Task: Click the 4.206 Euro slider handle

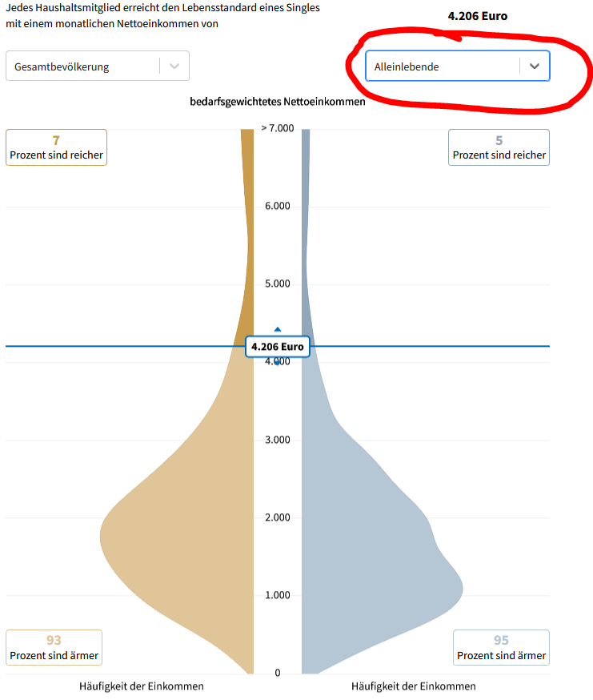Action: coord(278,346)
